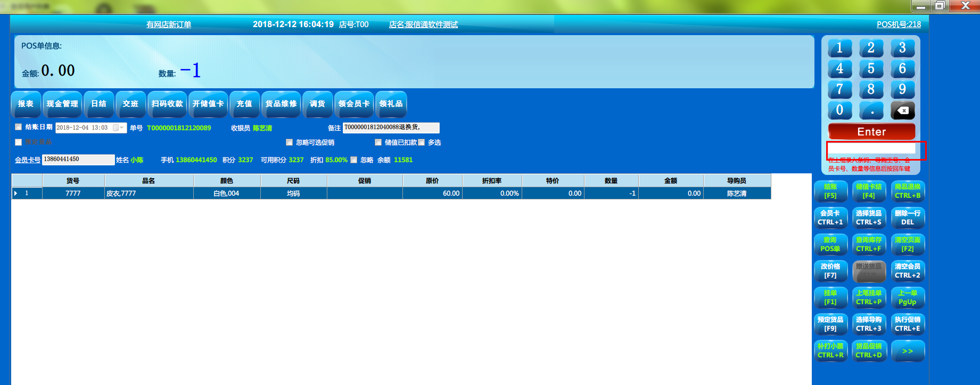The height and width of the screenshot is (385, 980).
Task: Click the 会员卡 CTRL+1 button
Action: pyautogui.click(x=830, y=218)
